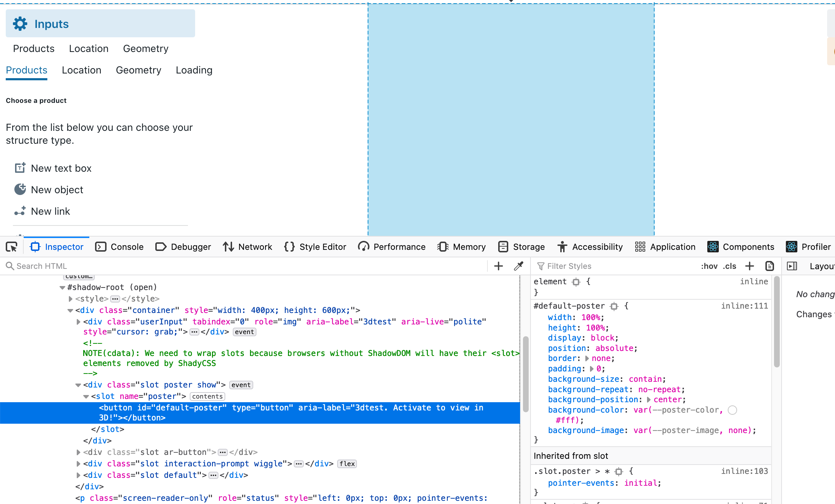Viewport: 835px width, 504px height.
Task: Click the print media simulation icon
Action: click(x=770, y=266)
